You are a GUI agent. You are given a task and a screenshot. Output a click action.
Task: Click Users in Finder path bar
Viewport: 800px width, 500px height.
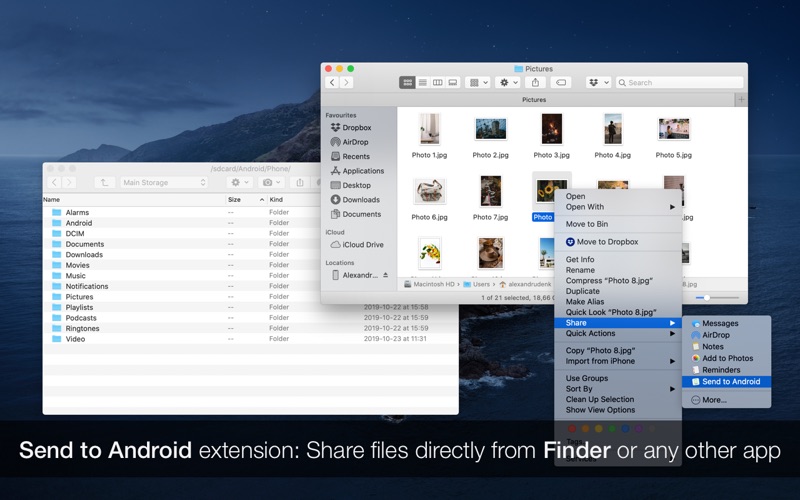click(x=477, y=284)
